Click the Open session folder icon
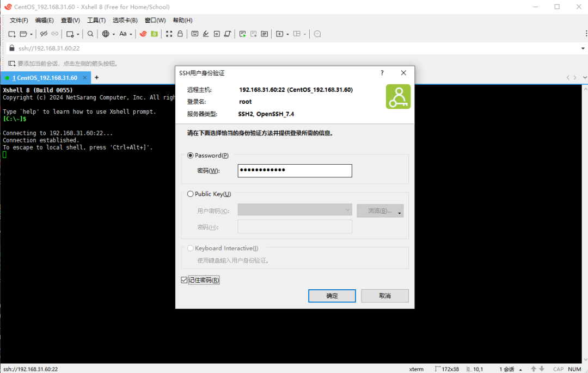Screen dimensions: 588x373 pyautogui.click(x=23, y=34)
